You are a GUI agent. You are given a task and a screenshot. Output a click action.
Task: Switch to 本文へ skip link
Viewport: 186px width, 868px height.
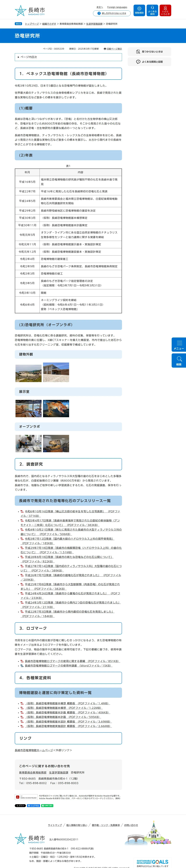click(x=100, y=7)
